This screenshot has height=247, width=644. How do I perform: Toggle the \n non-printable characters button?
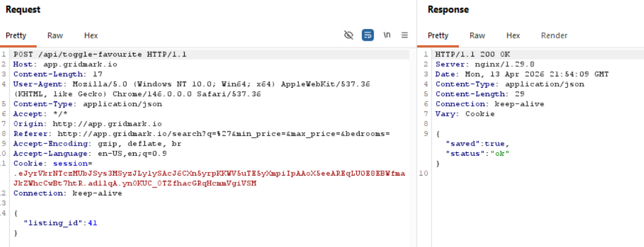coord(387,35)
